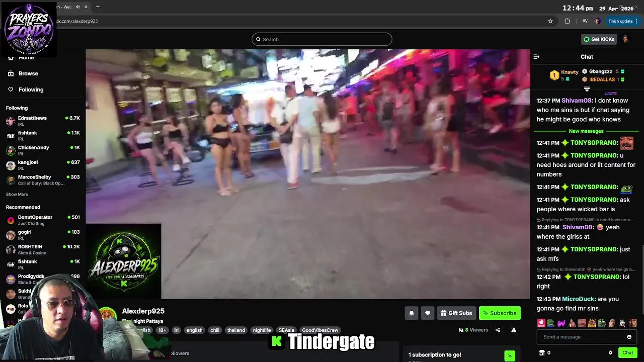Click the chill stream tag

(x=215, y=330)
